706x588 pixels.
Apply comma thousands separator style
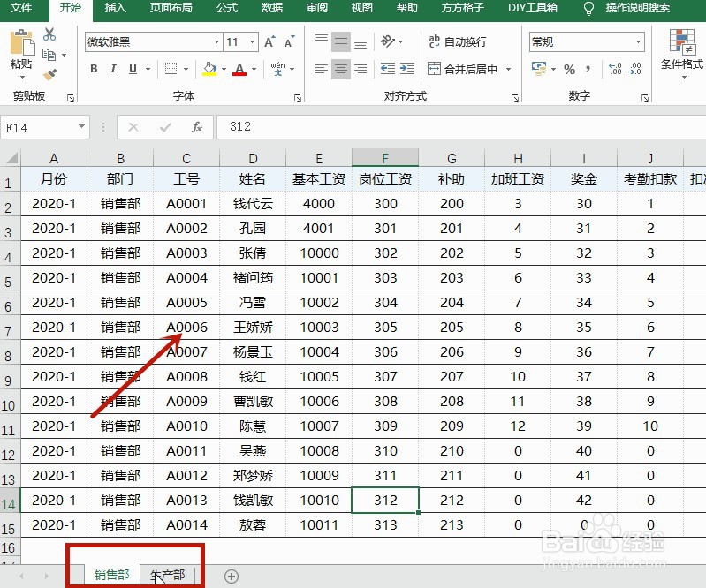pos(588,69)
